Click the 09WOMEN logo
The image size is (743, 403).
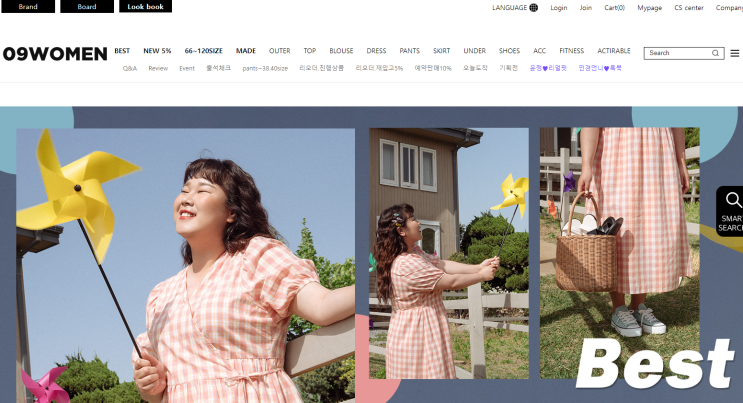click(55, 54)
